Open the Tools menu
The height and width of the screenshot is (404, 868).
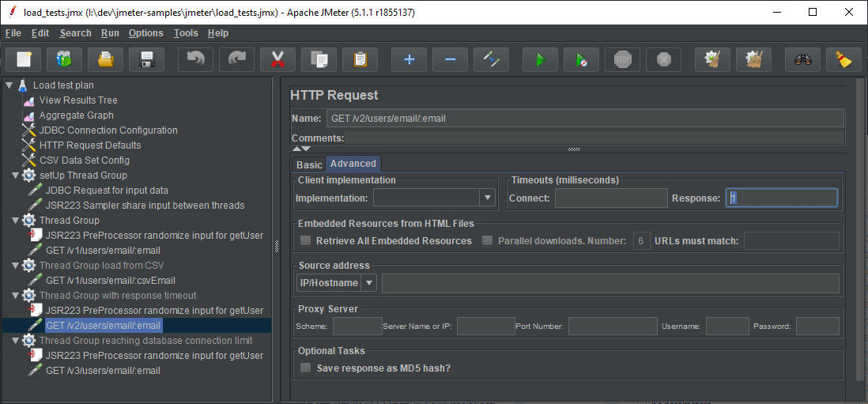[x=186, y=33]
